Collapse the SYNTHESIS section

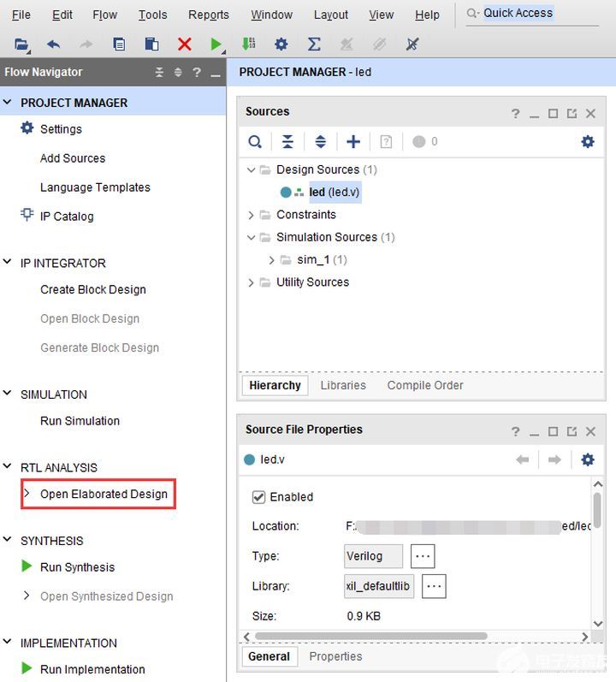pos(7,539)
